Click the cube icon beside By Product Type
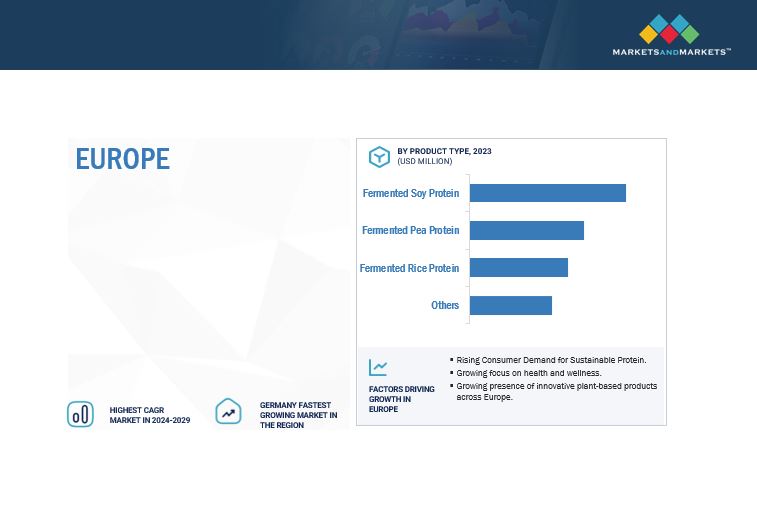The height and width of the screenshot is (530, 757). pyautogui.click(x=379, y=157)
